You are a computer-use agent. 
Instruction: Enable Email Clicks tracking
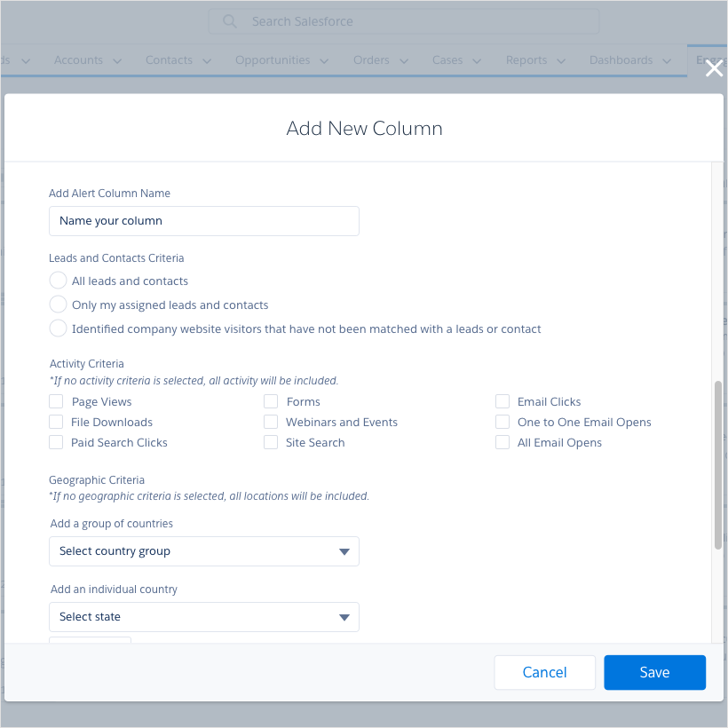pyautogui.click(x=502, y=401)
